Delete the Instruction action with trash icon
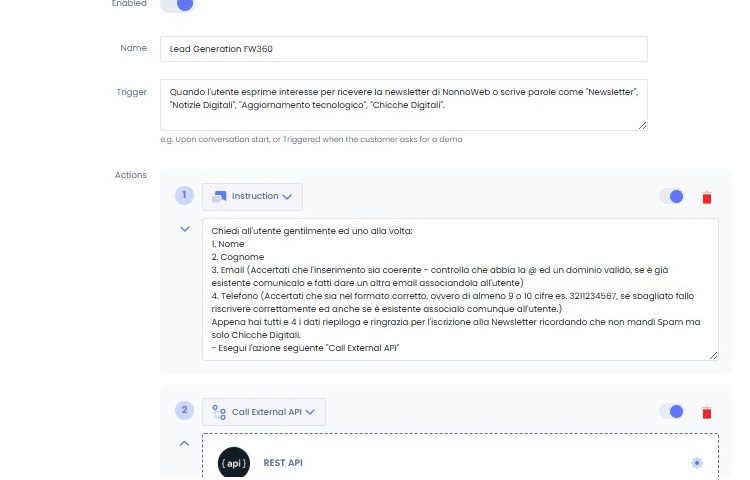This screenshot has width=750, height=480. click(707, 197)
